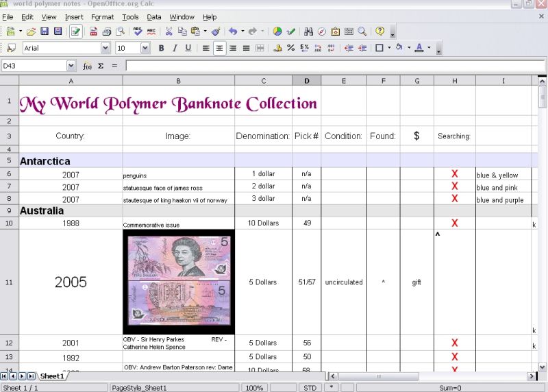This screenshot has width=548, height=392.
Task: Open a file with the Open icon
Action: pos(31,32)
